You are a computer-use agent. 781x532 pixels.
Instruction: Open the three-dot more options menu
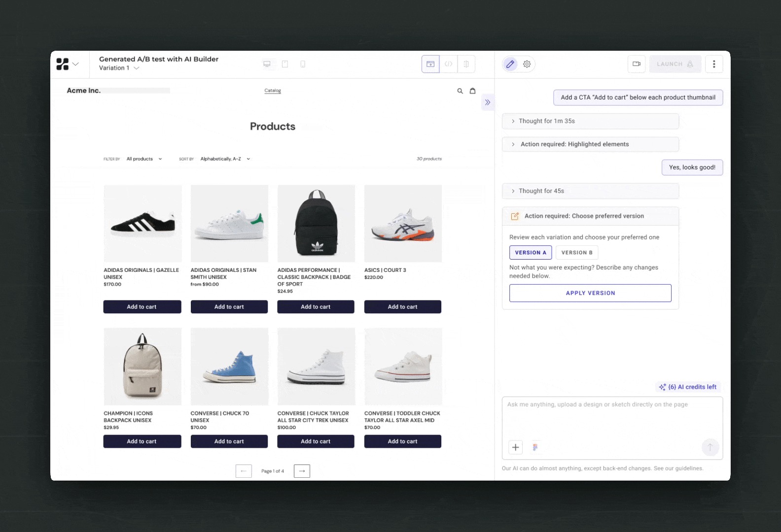click(714, 64)
